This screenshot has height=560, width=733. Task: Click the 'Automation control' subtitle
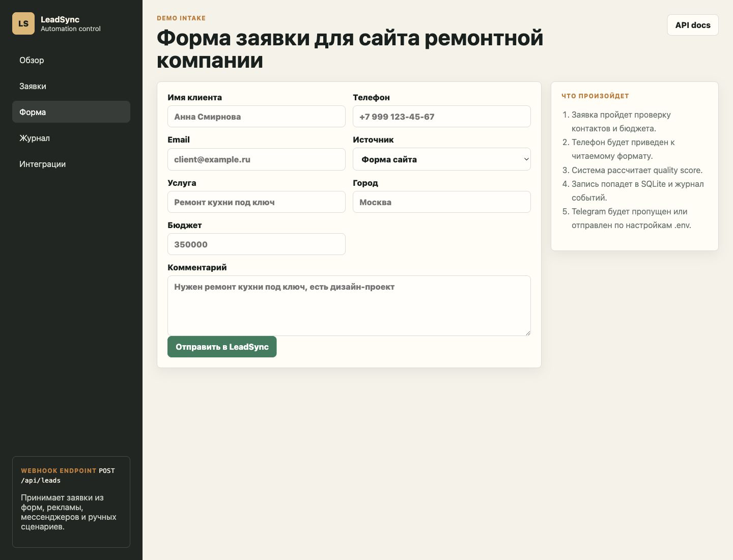(x=71, y=29)
